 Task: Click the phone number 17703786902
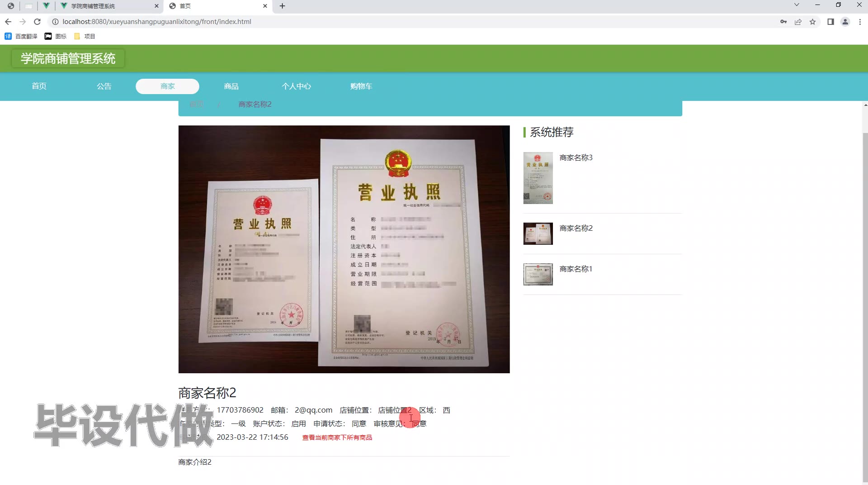pyautogui.click(x=240, y=410)
